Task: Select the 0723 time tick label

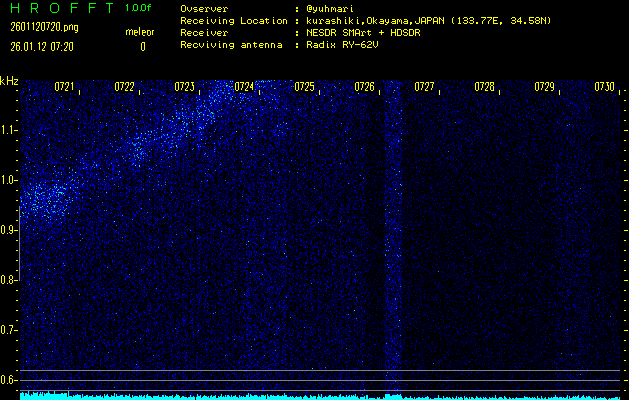Action: click(x=184, y=87)
